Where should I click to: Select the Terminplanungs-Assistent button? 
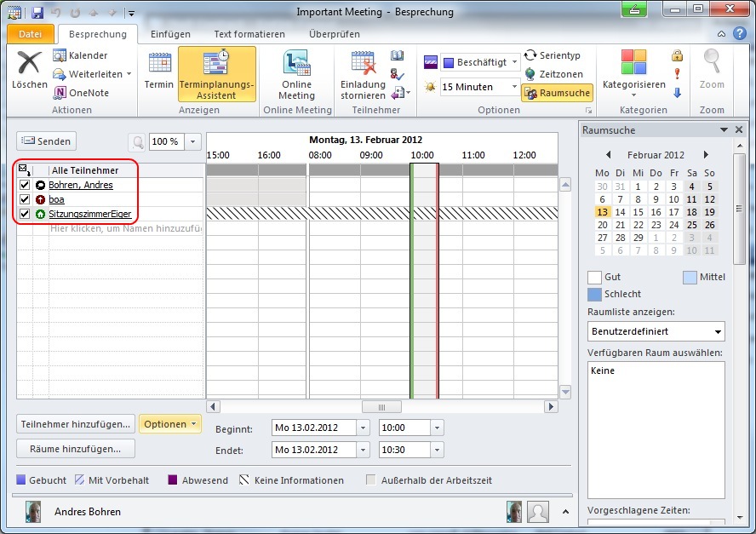216,74
